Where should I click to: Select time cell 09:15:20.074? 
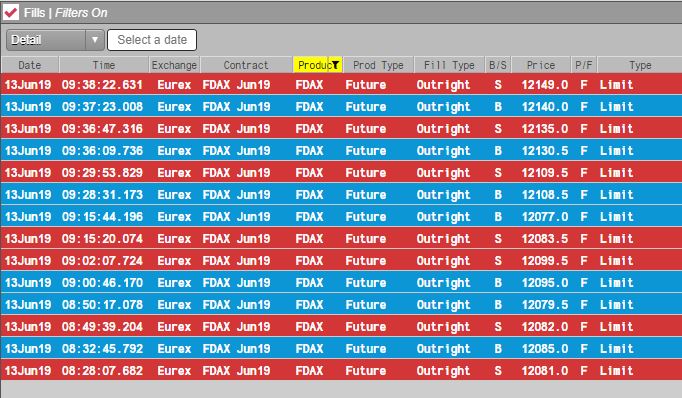click(x=102, y=238)
